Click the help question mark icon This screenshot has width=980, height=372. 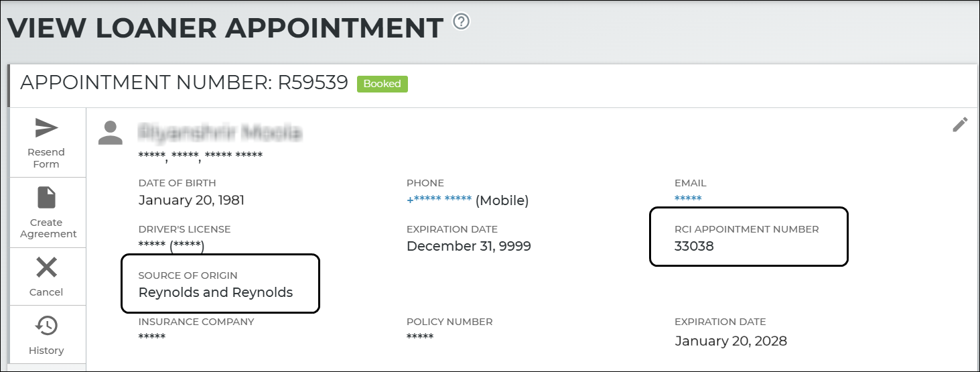click(x=461, y=21)
